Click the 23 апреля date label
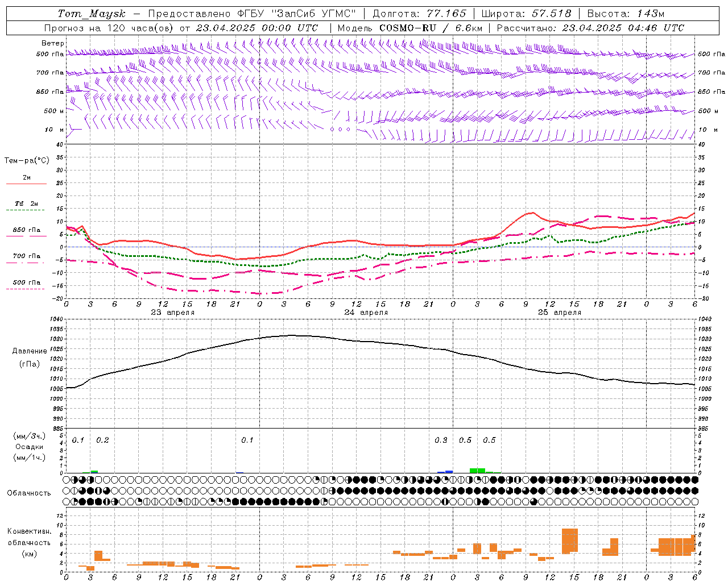This screenshot has height=582, width=728. (173, 313)
